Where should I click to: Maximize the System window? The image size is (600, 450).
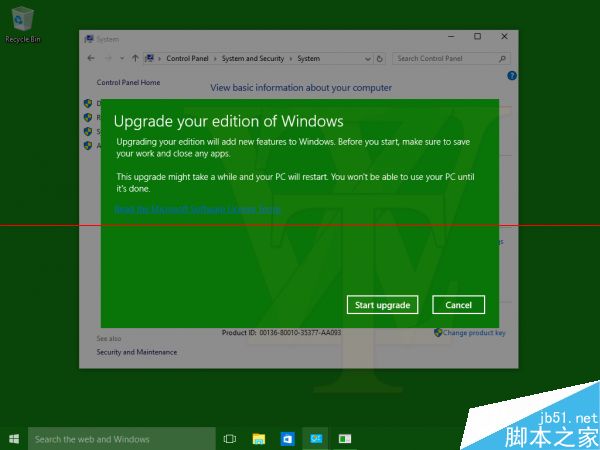pos(478,37)
